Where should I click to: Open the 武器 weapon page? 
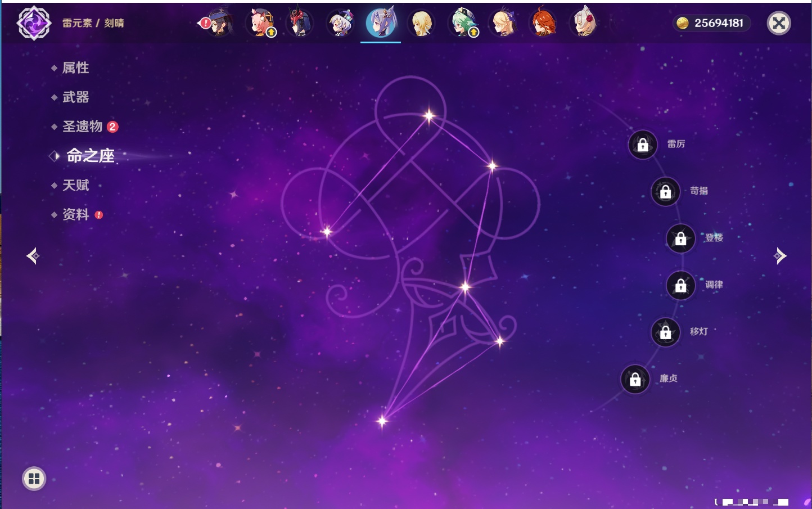pyautogui.click(x=75, y=97)
